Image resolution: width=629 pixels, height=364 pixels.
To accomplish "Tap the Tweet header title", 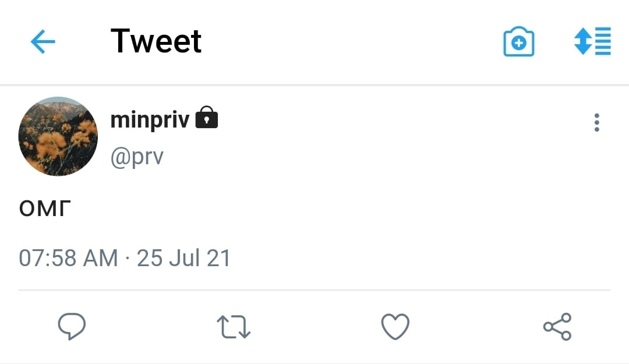I will click(156, 41).
